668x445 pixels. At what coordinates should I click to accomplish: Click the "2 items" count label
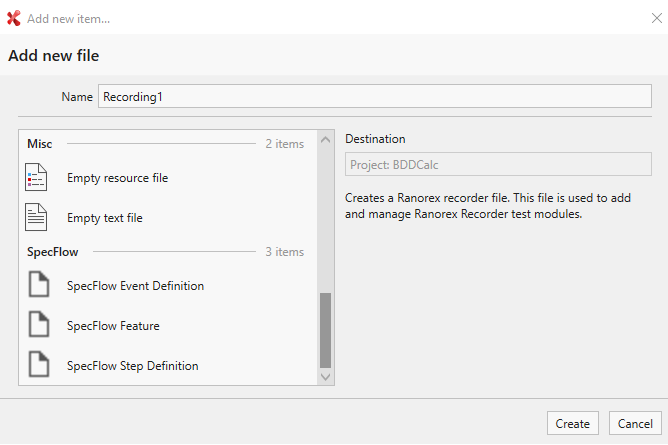coord(285,144)
